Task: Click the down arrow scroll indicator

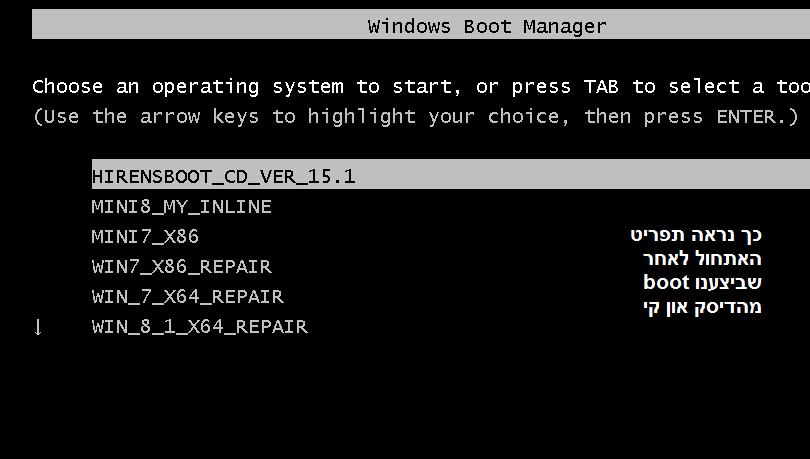Action: click(38, 327)
